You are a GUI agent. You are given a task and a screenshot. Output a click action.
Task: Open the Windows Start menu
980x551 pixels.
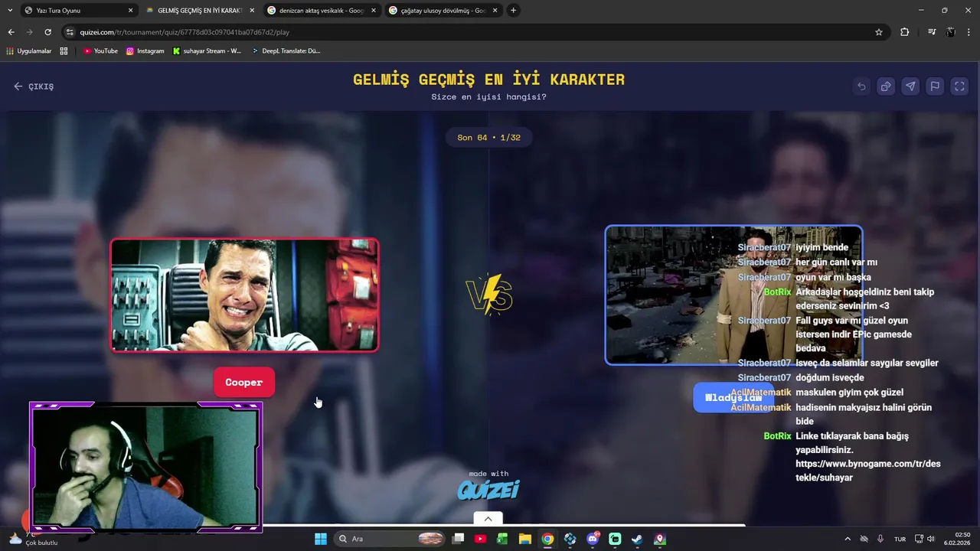pyautogui.click(x=321, y=539)
